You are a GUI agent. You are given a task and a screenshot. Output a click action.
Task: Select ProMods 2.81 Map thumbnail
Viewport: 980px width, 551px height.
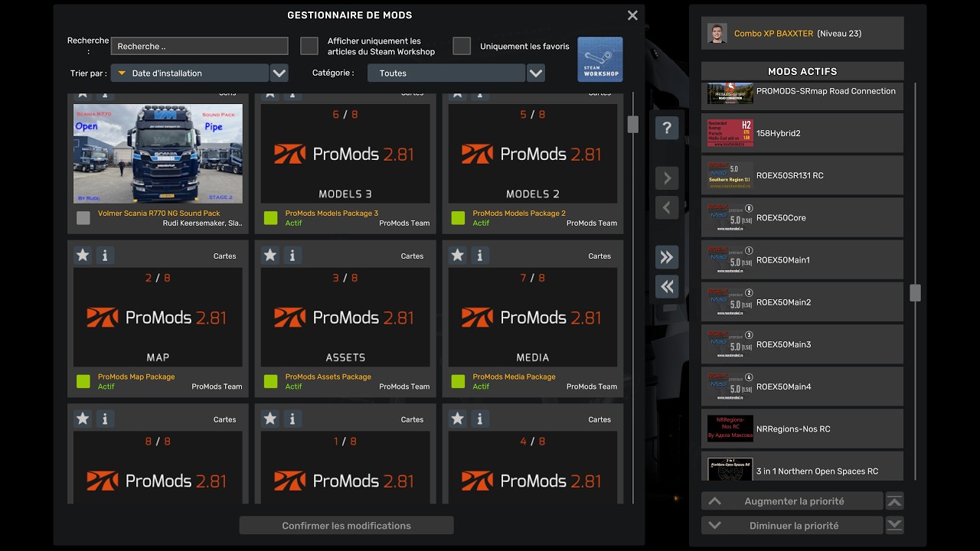158,317
